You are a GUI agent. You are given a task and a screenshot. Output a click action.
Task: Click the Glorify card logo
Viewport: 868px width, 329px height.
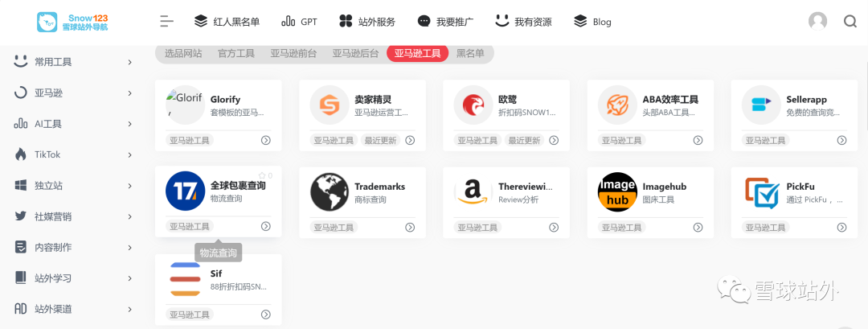185,105
